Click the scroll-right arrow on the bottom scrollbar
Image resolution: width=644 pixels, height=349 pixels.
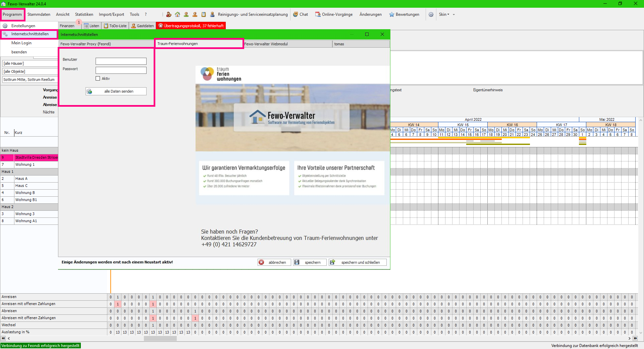pos(630,338)
